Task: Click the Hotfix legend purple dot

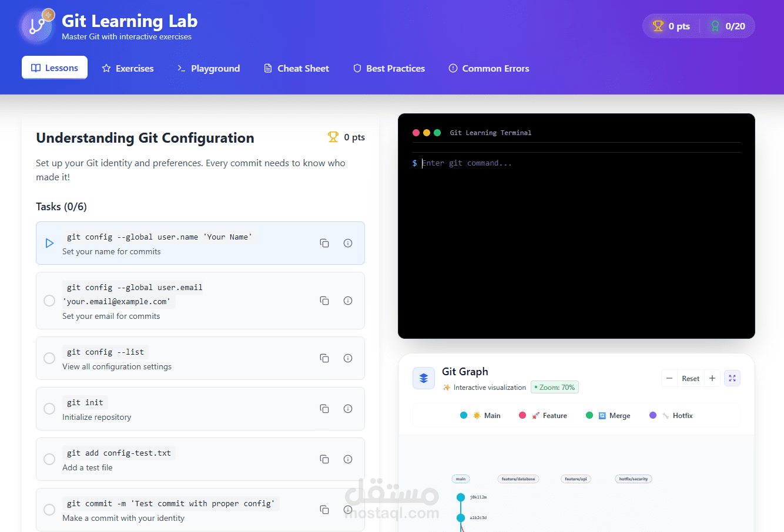Action: 653,415
